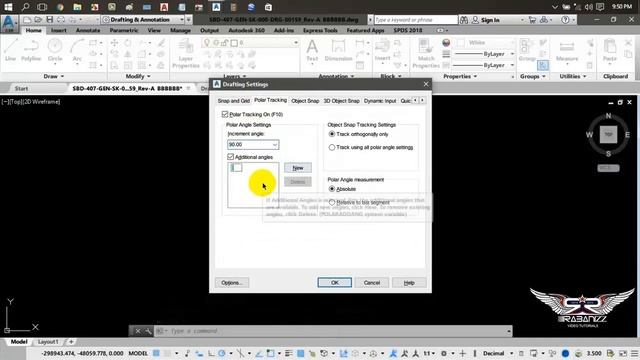Select the Circle drawing tool
This screenshot has height=360, width=640.
pos(55,50)
